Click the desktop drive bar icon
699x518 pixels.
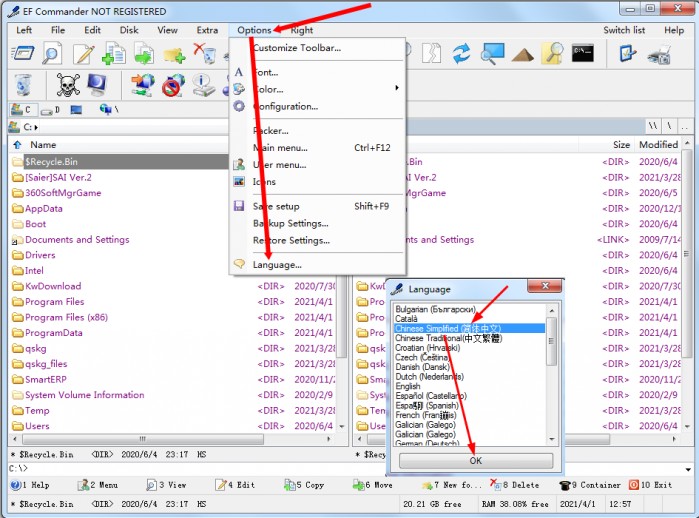coord(76,110)
